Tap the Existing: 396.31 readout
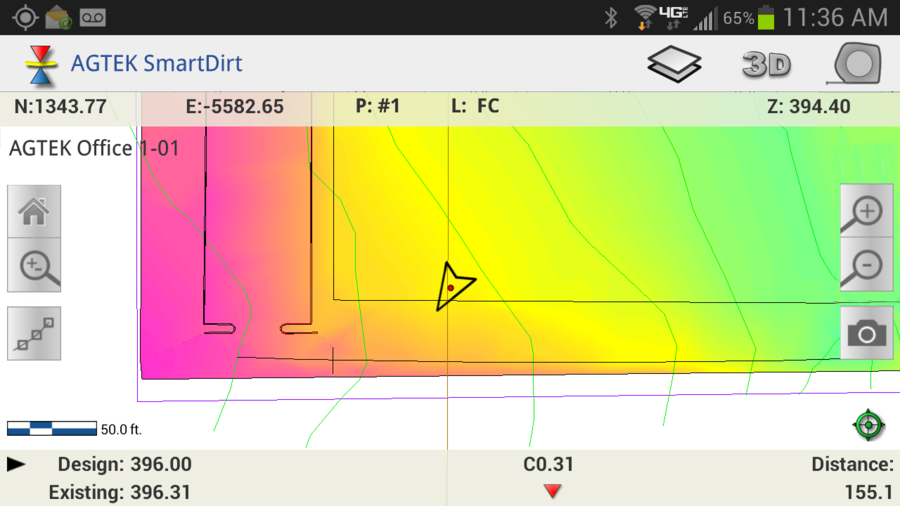The width and height of the screenshot is (900, 506). 119,492
